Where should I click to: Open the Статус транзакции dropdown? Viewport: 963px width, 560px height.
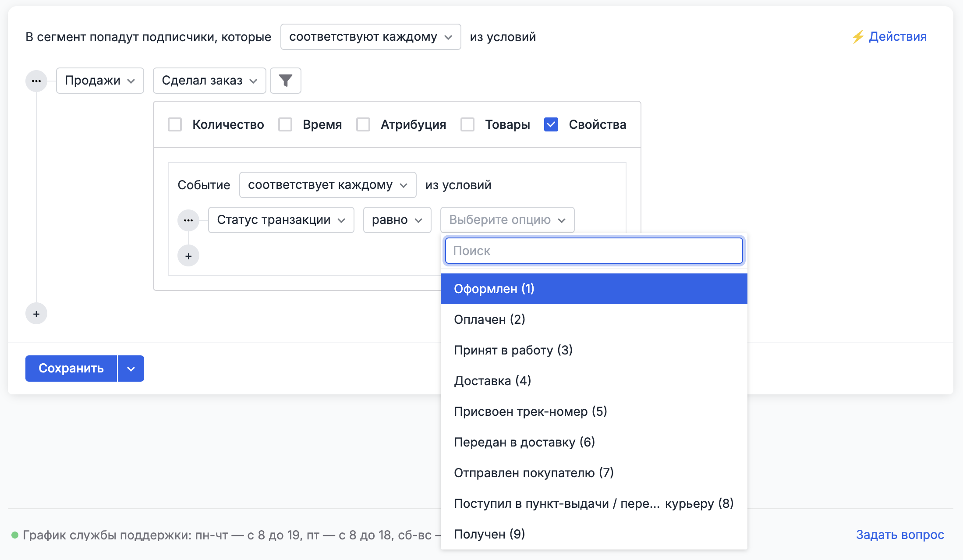281,220
